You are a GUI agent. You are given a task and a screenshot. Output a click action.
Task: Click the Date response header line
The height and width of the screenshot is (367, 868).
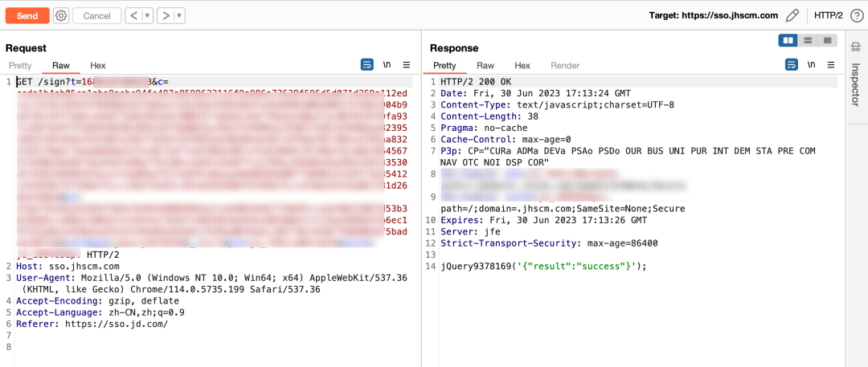pos(535,93)
